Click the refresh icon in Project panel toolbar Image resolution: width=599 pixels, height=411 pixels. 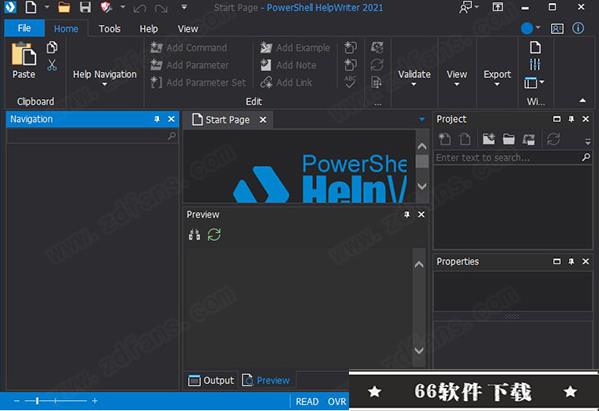click(x=553, y=139)
